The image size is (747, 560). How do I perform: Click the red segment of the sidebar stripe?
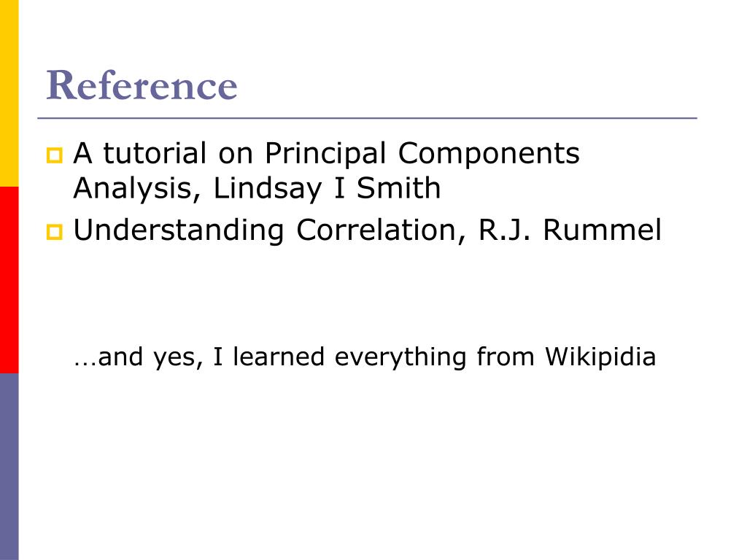pyautogui.click(x=9, y=280)
